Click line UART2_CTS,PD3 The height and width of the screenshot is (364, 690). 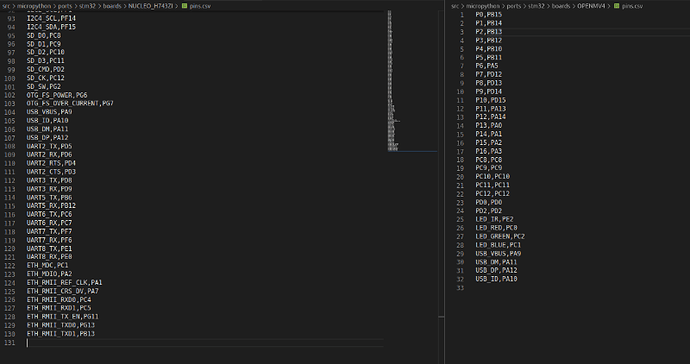51,172
